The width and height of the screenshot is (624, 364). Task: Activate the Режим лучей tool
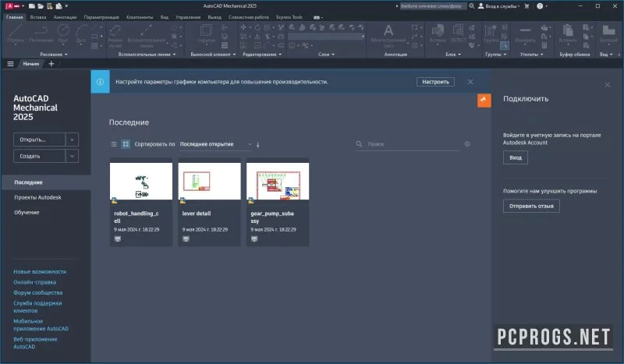coord(115,35)
